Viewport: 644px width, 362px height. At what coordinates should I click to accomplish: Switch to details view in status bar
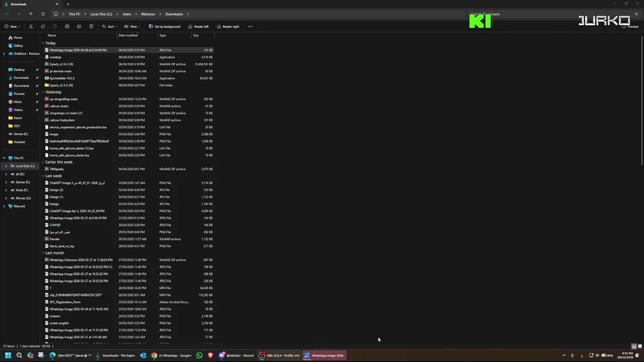coord(634,346)
